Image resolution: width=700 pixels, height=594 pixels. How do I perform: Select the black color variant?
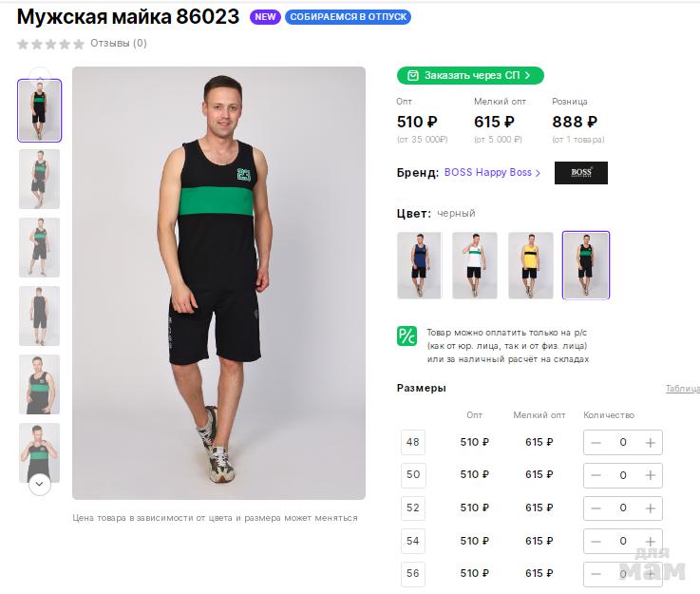[x=585, y=265]
